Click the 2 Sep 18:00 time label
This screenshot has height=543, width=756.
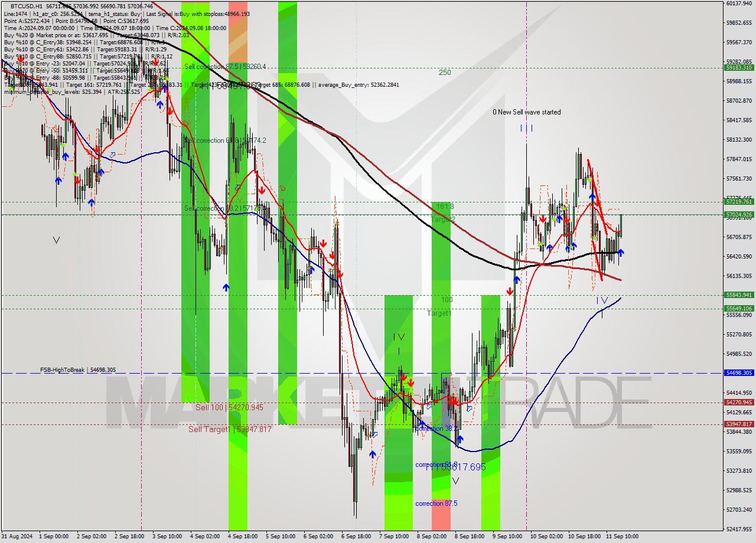130,537
